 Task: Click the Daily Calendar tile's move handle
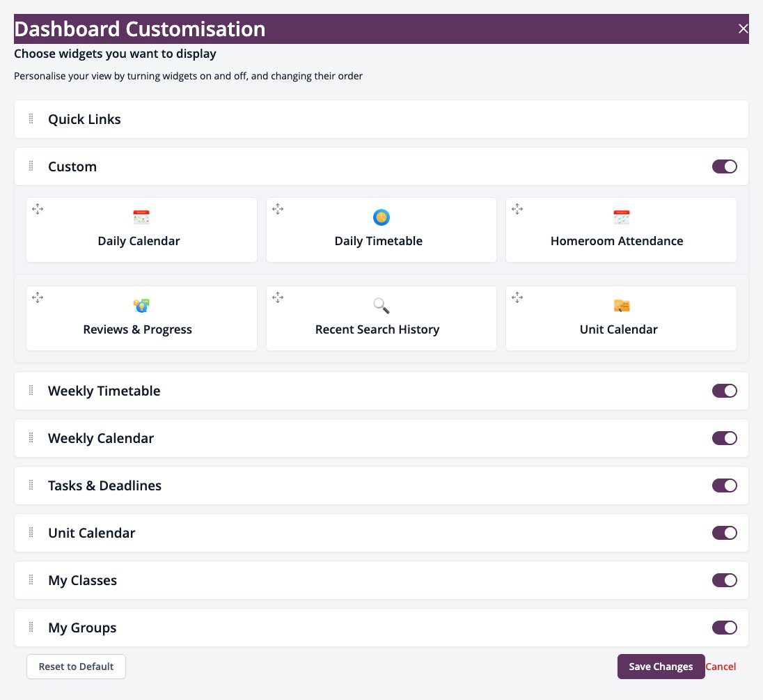pos(38,210)
